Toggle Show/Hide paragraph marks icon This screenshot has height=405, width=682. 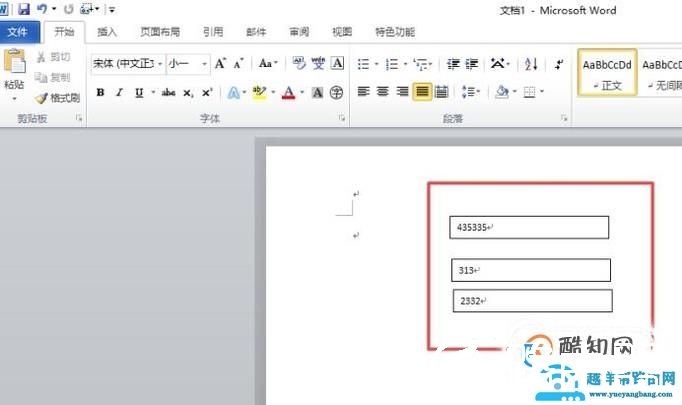coord(559,64)
